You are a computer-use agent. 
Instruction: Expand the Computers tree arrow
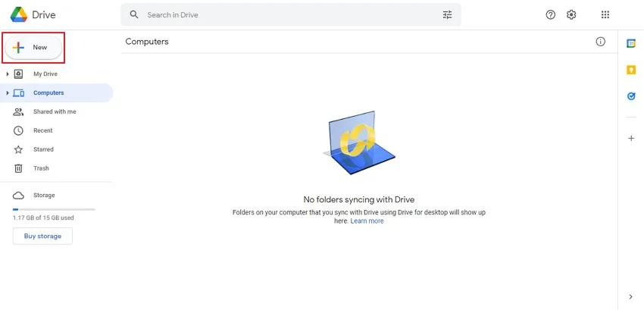click(8, 93)
